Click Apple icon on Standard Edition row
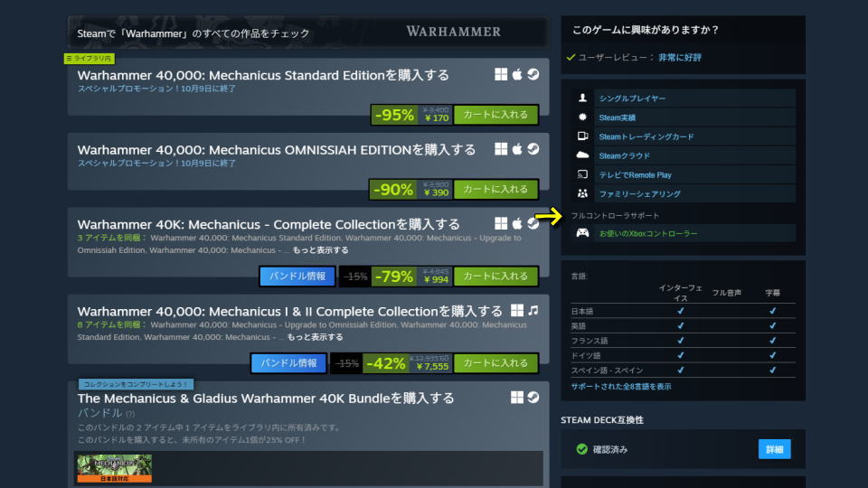 (x=517, y=75)
